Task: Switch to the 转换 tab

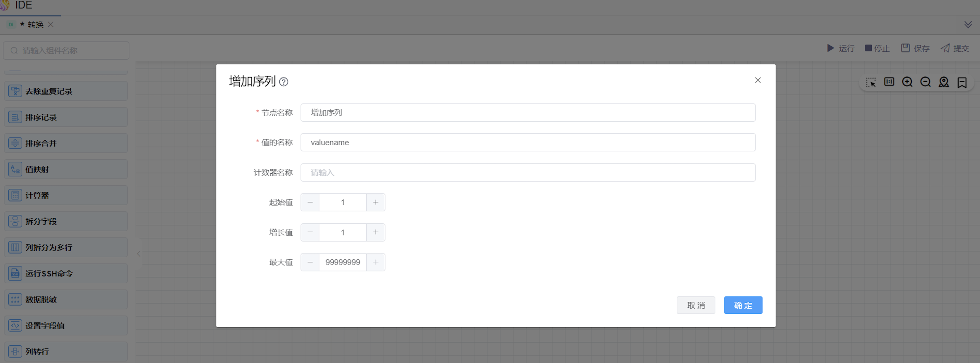Action: click(x=35, y=25)
